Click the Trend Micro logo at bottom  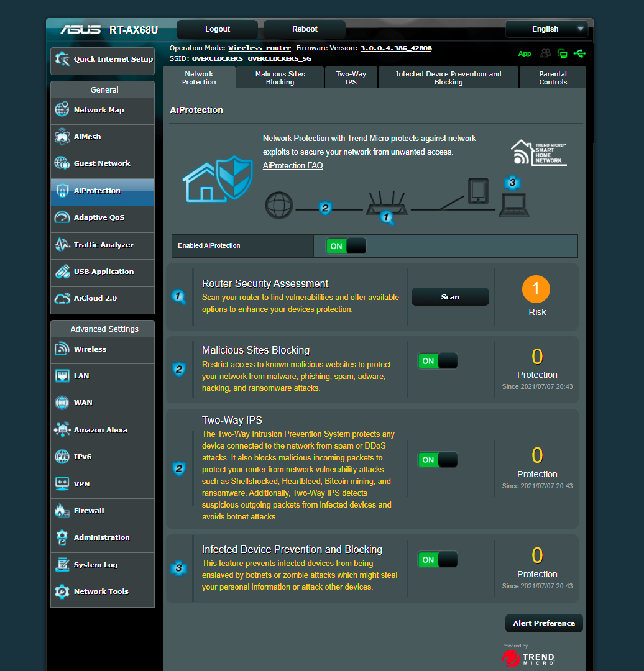(528, 658)
